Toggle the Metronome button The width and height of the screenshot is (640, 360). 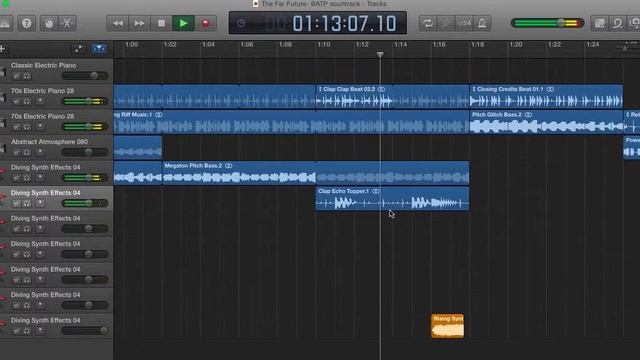[x=482, y=23]
